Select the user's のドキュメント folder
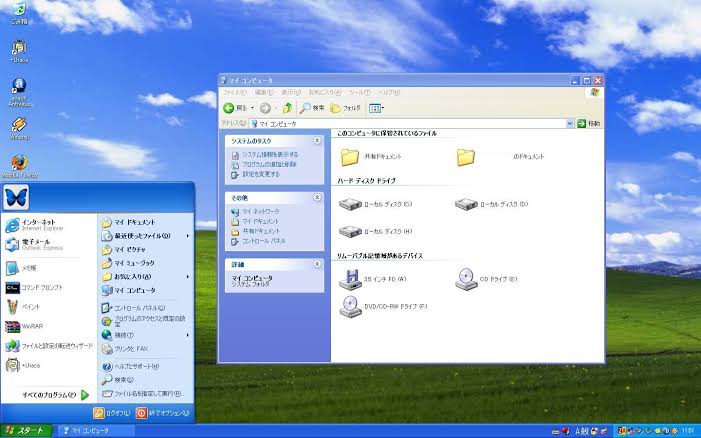The width and height of the screenshot is (701, 438). (x=500, y=157)
